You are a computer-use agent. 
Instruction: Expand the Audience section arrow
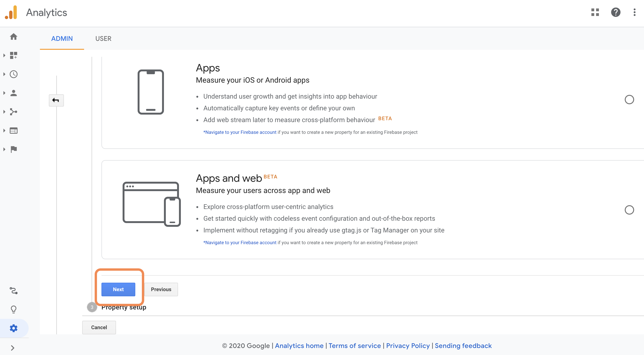[4, 93]
